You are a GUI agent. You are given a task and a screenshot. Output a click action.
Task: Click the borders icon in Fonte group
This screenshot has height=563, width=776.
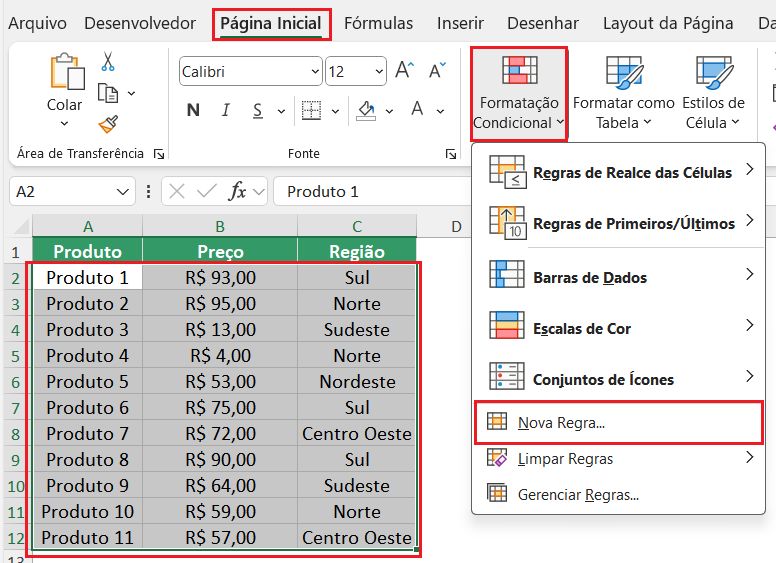click(x=313, y=110)
